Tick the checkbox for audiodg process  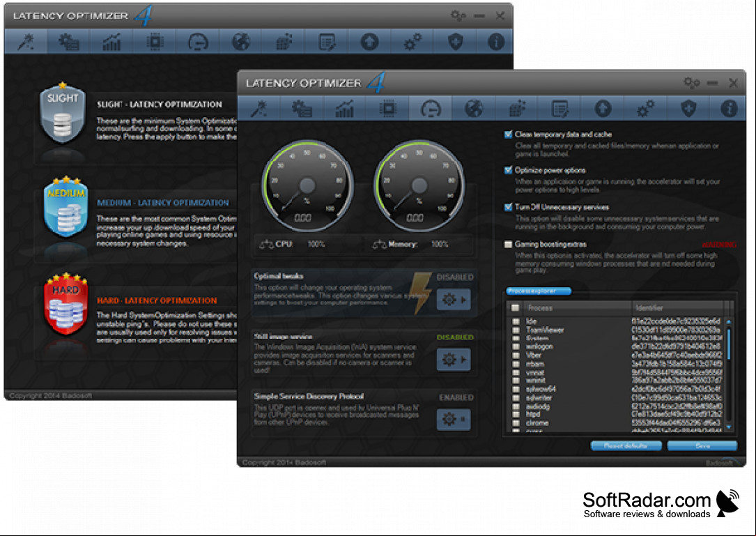[516, 406]
